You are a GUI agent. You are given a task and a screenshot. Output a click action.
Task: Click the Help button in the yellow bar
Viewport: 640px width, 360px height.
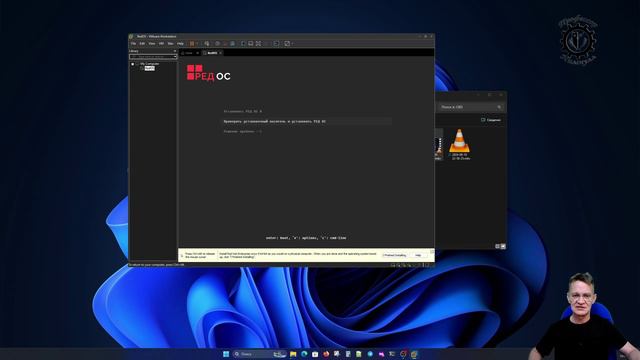[418, 255]
